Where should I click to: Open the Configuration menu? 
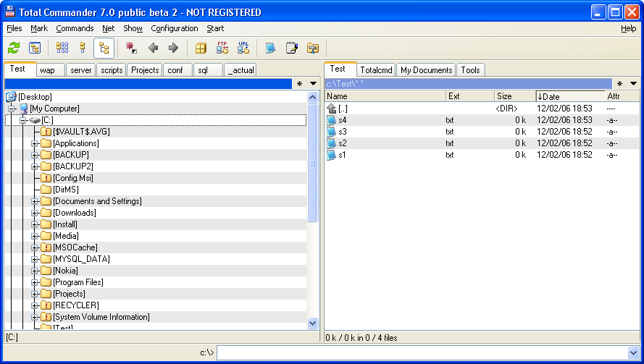click(175, 28)
